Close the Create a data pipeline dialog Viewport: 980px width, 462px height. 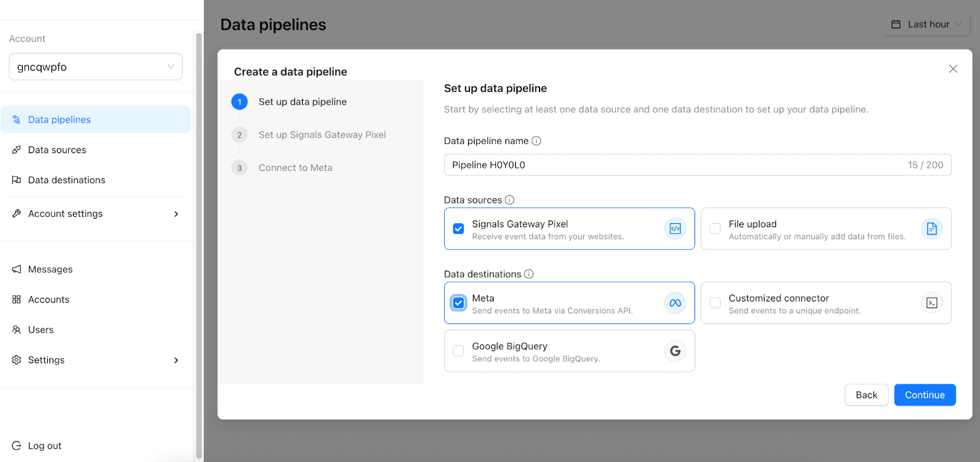953,69
